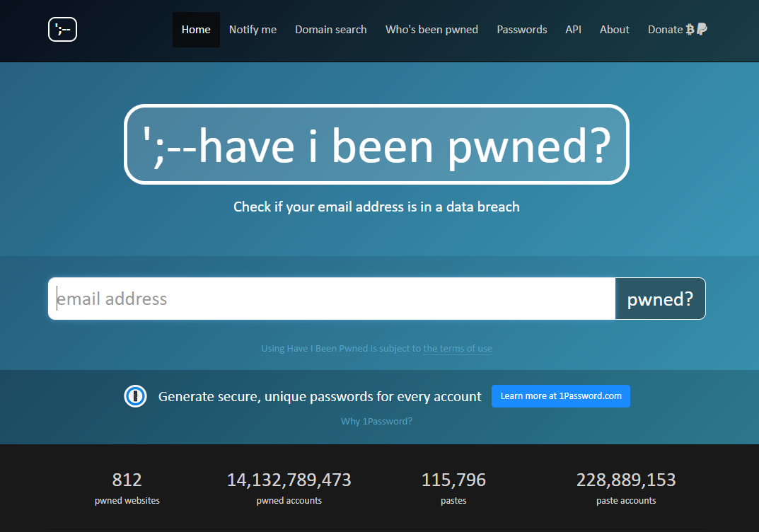Open the API page
This screenshot has width=759, height=532.
tap(573, 29)
